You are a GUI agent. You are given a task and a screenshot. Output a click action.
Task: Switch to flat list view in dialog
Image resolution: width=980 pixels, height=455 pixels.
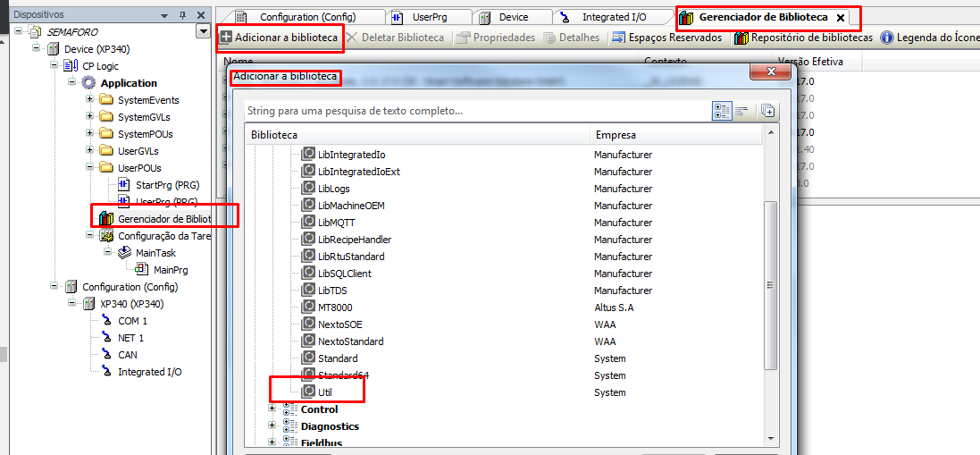coord(741,111)
